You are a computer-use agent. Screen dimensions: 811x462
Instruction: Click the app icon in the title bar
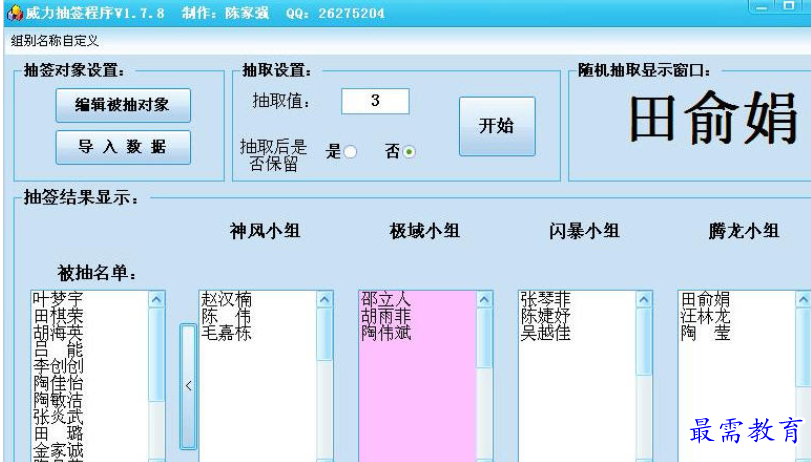[15, 12]
